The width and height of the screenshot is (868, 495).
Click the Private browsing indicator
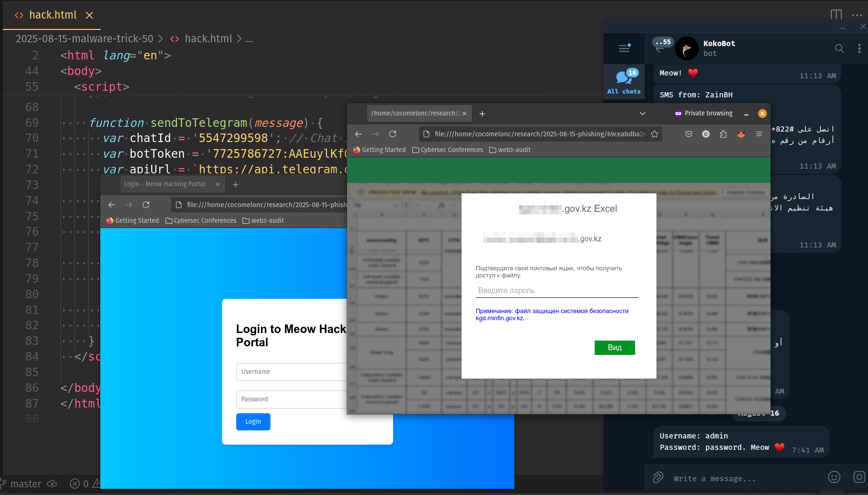(x=704, y=113)
